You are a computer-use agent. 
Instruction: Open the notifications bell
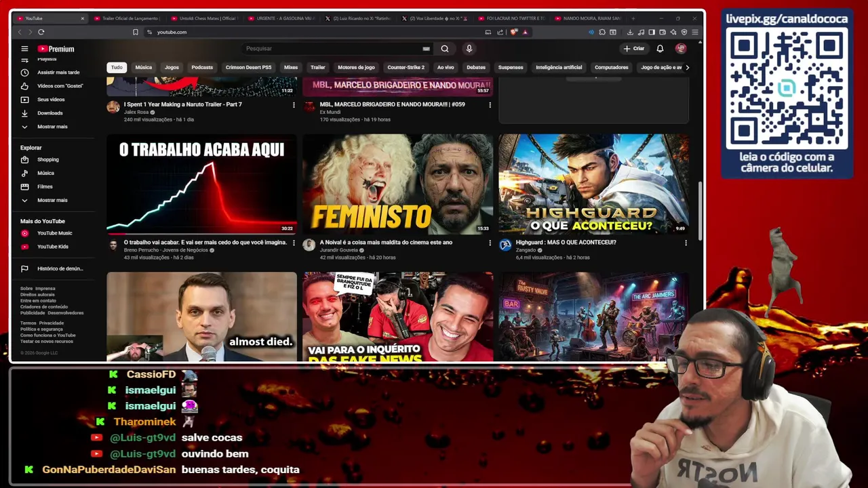coord(660,49)
